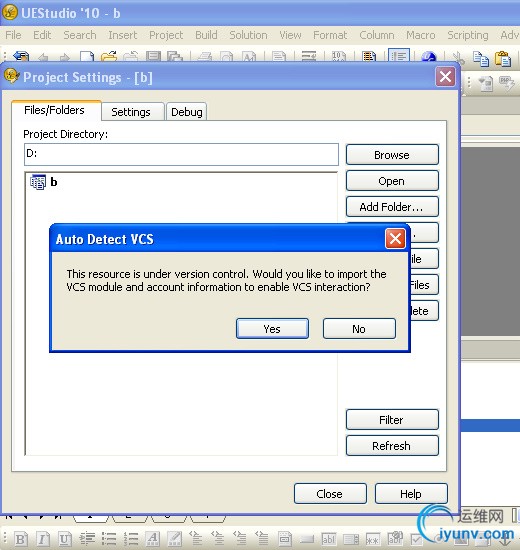Screen dimensions: 520x550
Task: Click the highlighted list view toolbar icon
Action: (399, 55)
